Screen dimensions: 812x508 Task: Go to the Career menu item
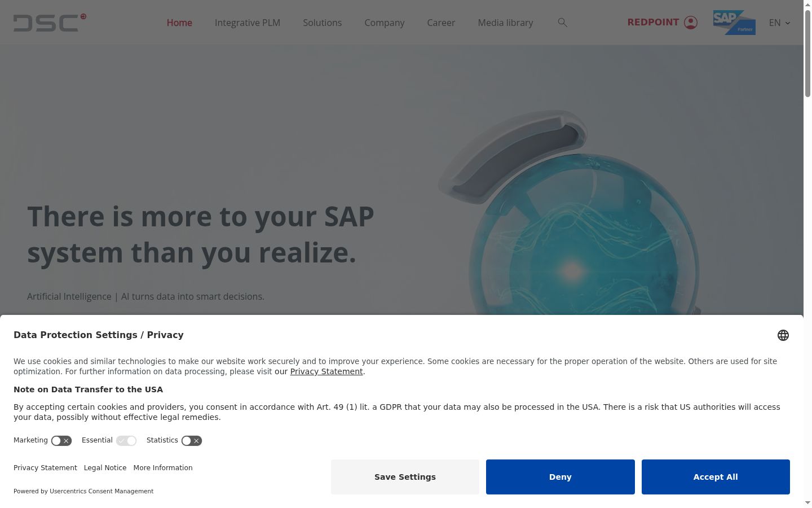[x=441, y=23]
